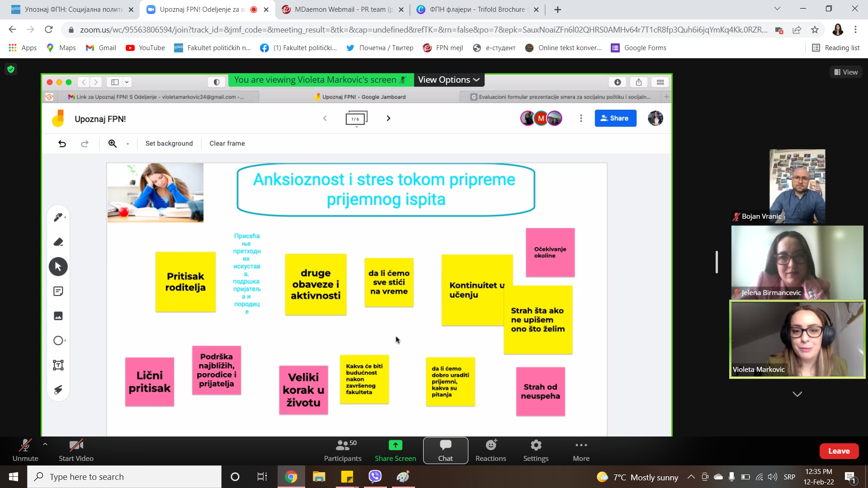868x488 pixels.
Task: Go to the previous Jamboard frame
Action: 325,118
